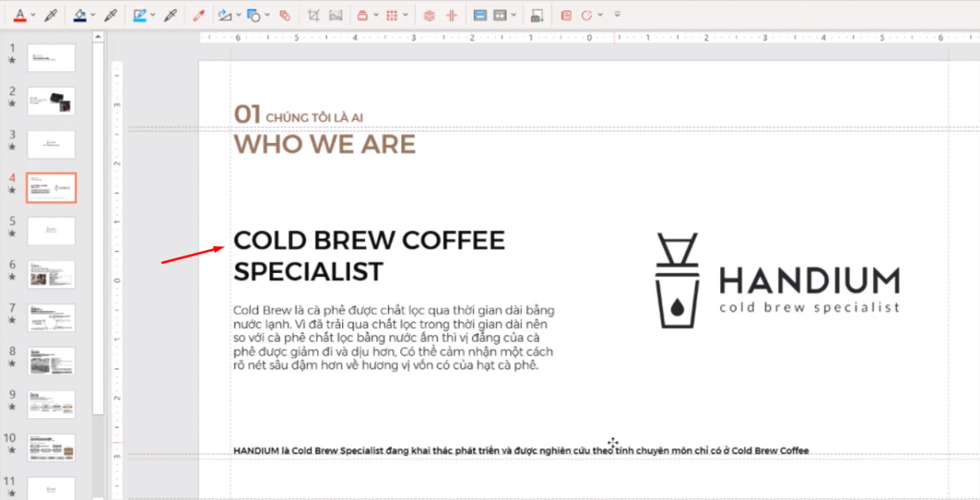
Task: Open the image filter tool
Action: [336, 14]
